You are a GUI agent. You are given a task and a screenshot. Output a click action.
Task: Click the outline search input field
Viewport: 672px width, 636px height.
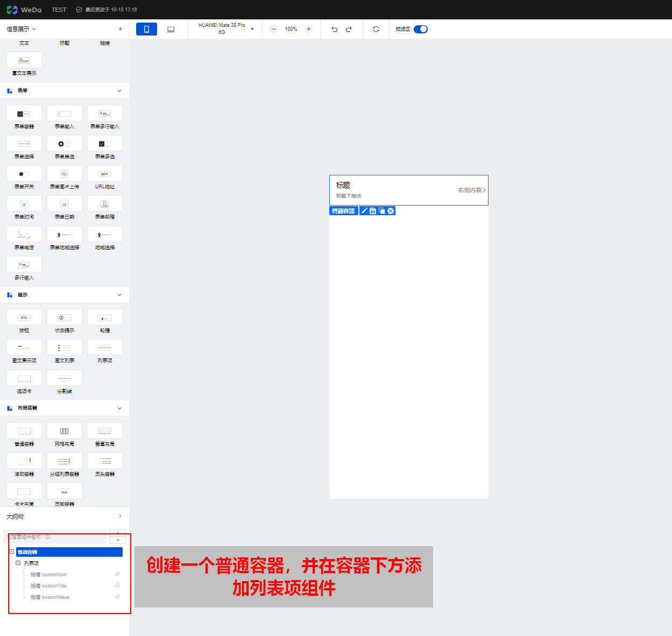coord(56,536)
